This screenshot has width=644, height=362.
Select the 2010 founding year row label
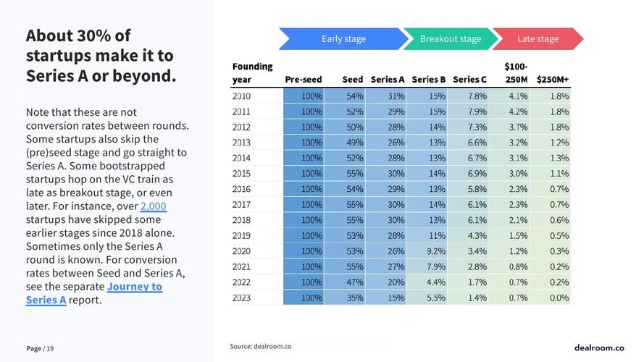241,96
